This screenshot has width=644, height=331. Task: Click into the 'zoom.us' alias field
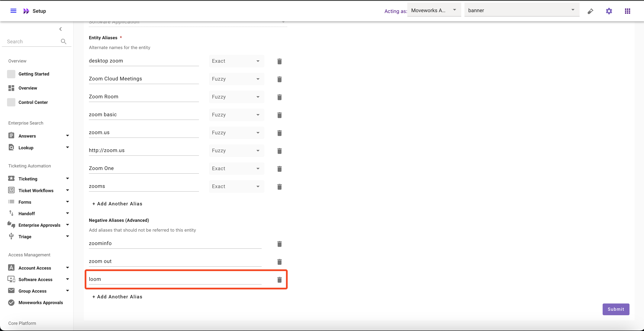click(x=144, y=132)
